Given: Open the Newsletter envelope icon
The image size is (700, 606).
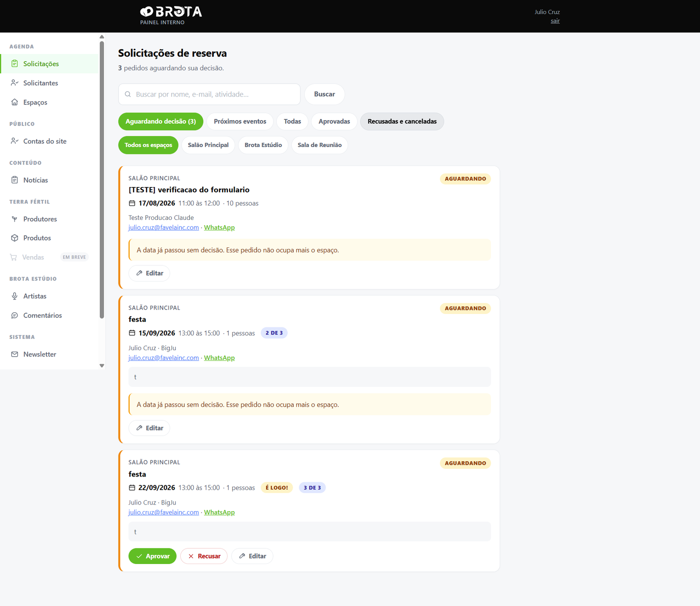Looking at the screenshot, I should click(x=14, y=354).
